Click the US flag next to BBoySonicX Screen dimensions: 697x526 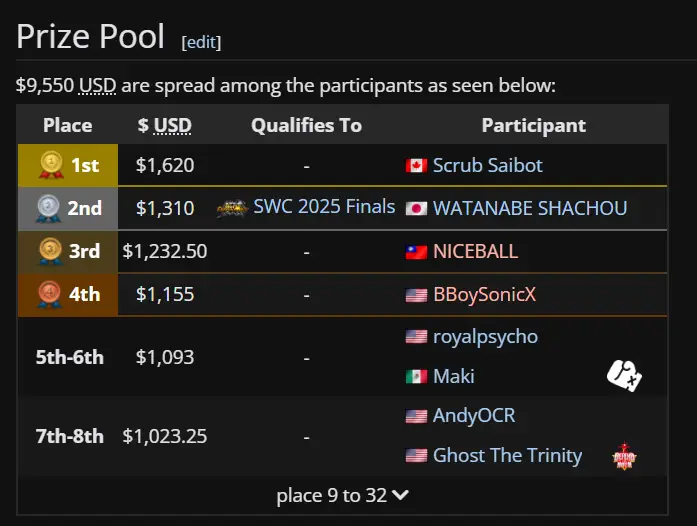click(416, 295)
